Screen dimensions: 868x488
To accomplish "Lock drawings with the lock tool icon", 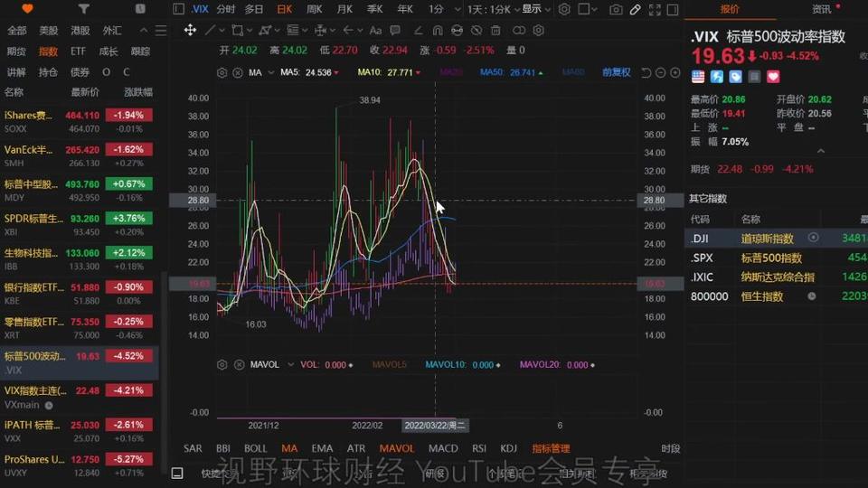I will click(457, 30).
